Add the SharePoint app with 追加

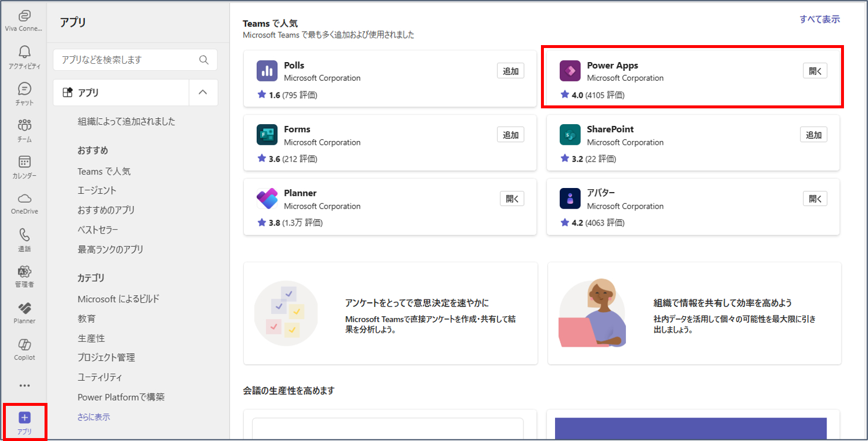click(813, 135)
